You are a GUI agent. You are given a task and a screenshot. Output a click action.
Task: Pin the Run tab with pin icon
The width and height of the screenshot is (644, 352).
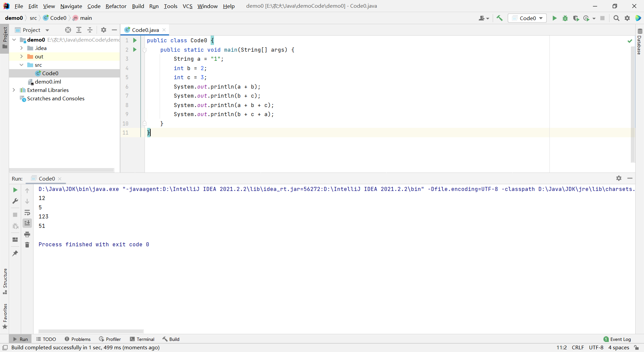15,253
